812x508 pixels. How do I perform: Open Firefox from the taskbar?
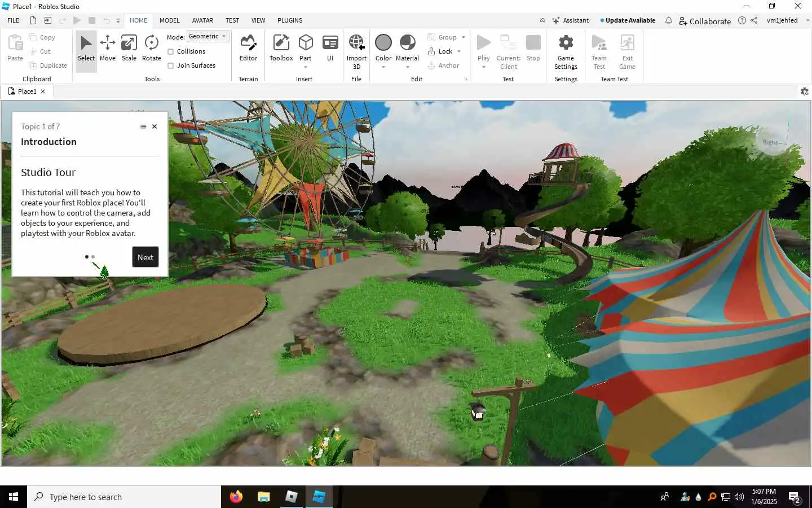(236, 497)
